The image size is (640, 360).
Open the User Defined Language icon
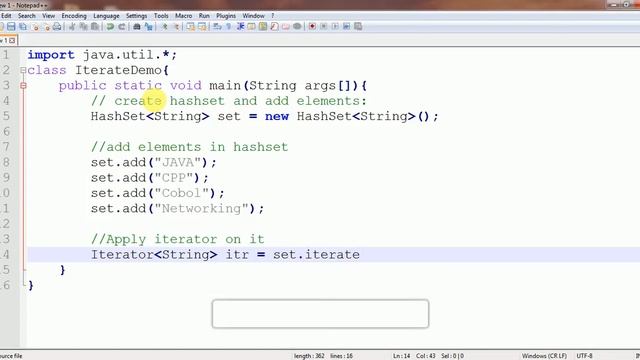pyautogui.click(x=251, y=27)
